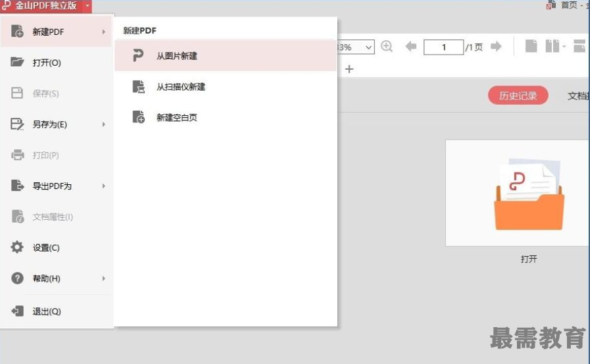Choose the 导出PDF为 menu entry
The image size is (590, 364).
tap(57, 186)
